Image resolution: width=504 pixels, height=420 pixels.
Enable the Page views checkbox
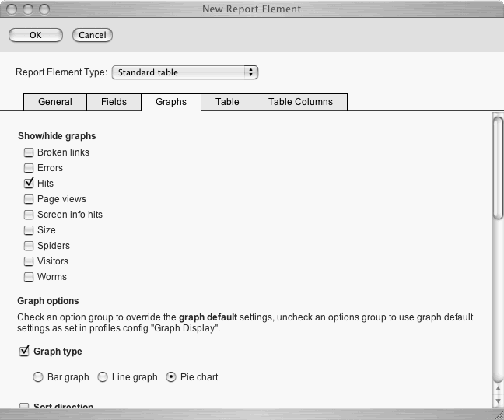pyautogui.click(x=29, y=199)
